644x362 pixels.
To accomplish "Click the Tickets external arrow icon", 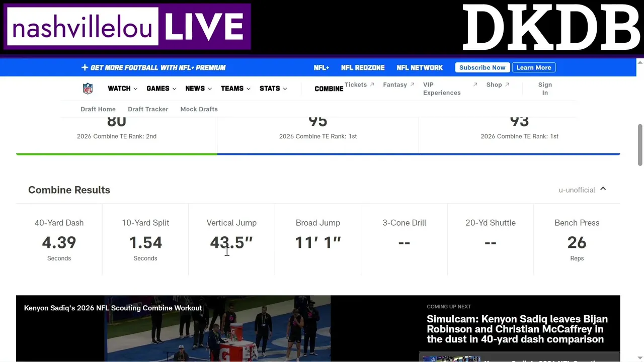I will [372, 84].
